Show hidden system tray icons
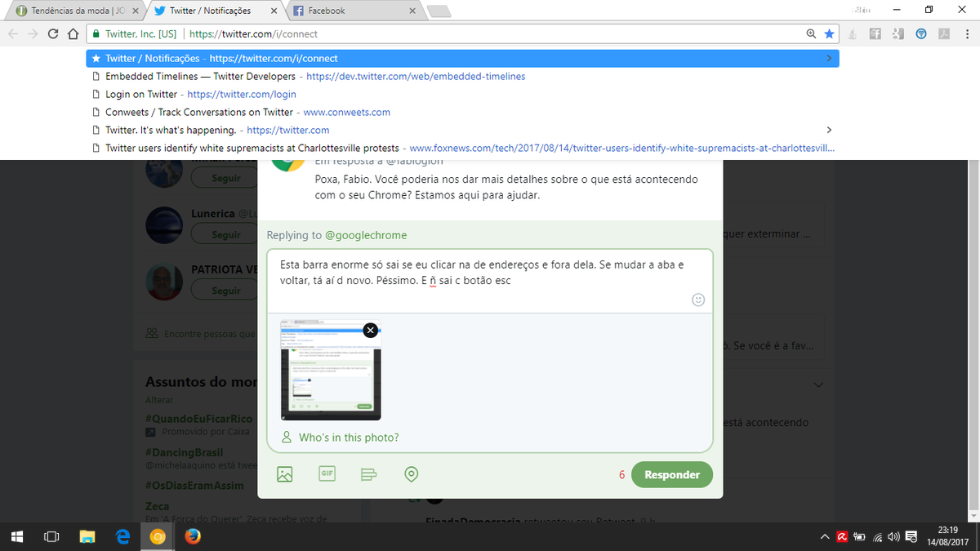The width and height of the screenshot is (980, 551). click(824, 537)
